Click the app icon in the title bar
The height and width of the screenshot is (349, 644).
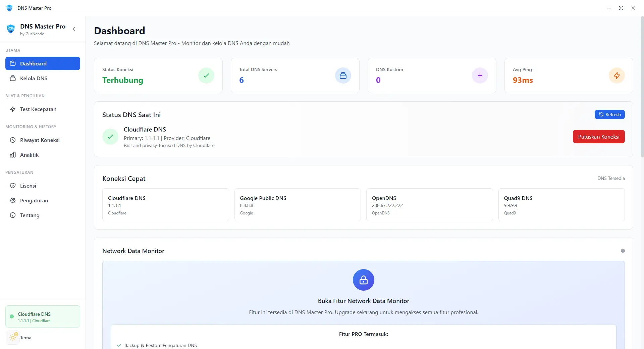tap(9, 8)
